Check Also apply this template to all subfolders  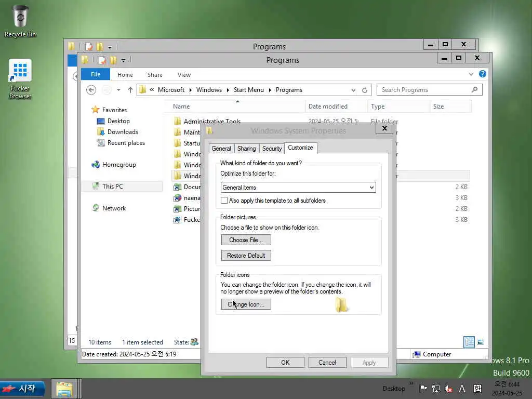pos(224,201)
